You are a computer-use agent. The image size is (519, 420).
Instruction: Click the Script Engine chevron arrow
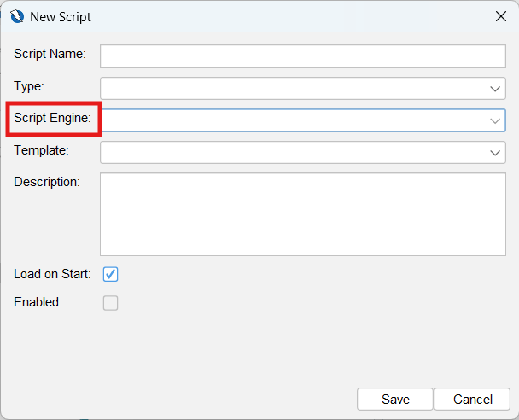pyautogui.click(x=495, y=120)
